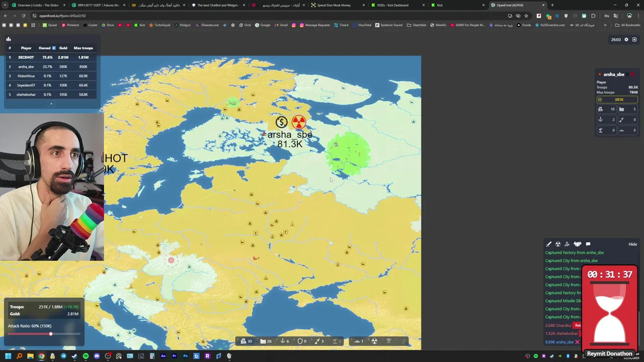
Task: Select the Hydrogen Bomb mushroom-cloud icon
Action: (x=388, y=341)
